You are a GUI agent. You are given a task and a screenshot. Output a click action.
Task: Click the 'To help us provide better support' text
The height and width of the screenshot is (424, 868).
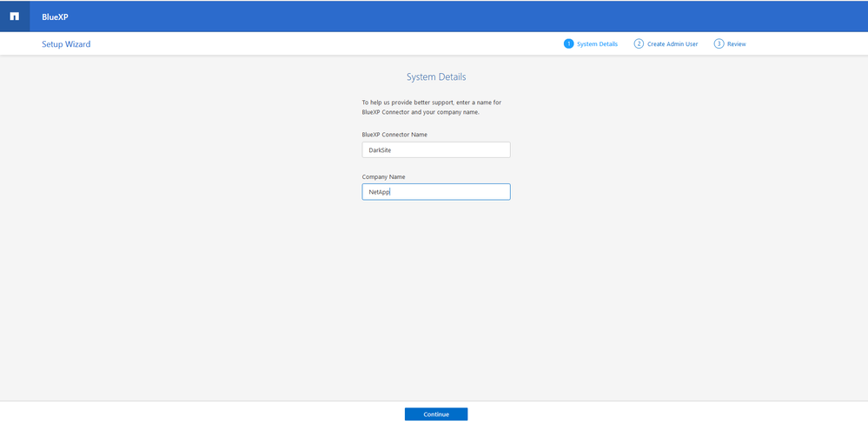coord(432,108)
